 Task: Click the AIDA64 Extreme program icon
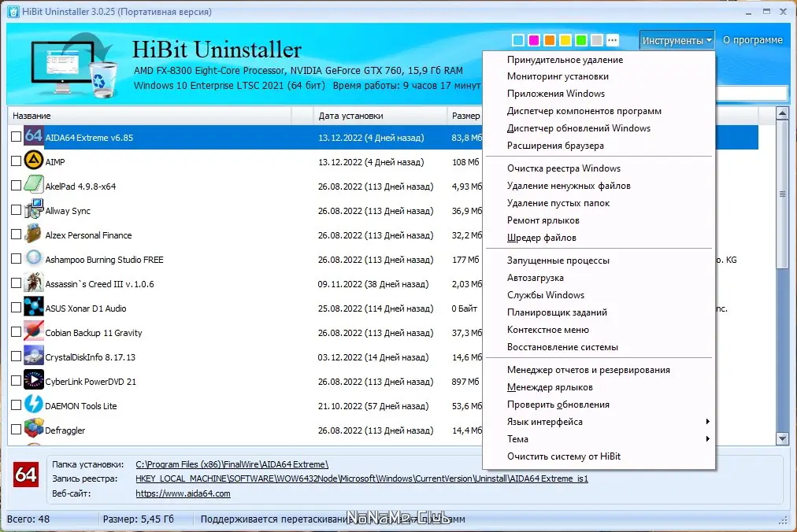(x=34, y=136)
